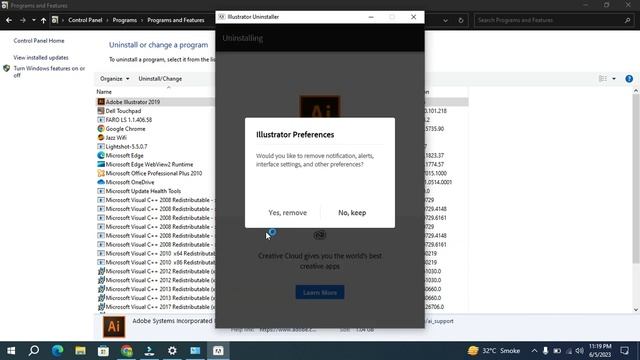Click the large Ai details pane icon
The width and height of the screenshot is (640, 360).
(114, 327)
